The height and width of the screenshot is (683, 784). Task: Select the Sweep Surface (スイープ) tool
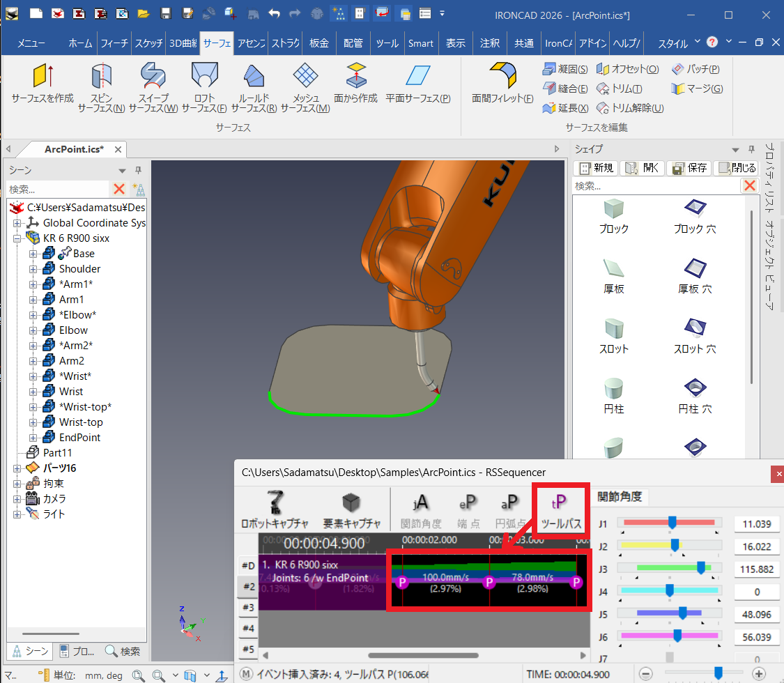153,88
